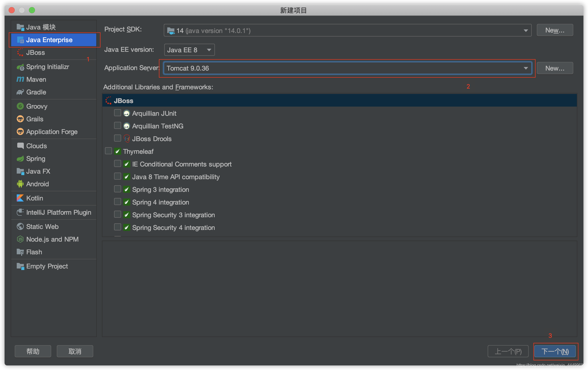The width and height of the screenshot is (588, 370).
Task: Click the Arquillian JUnit alien icon
Action: pyautogui.click(x=126, y=113)
